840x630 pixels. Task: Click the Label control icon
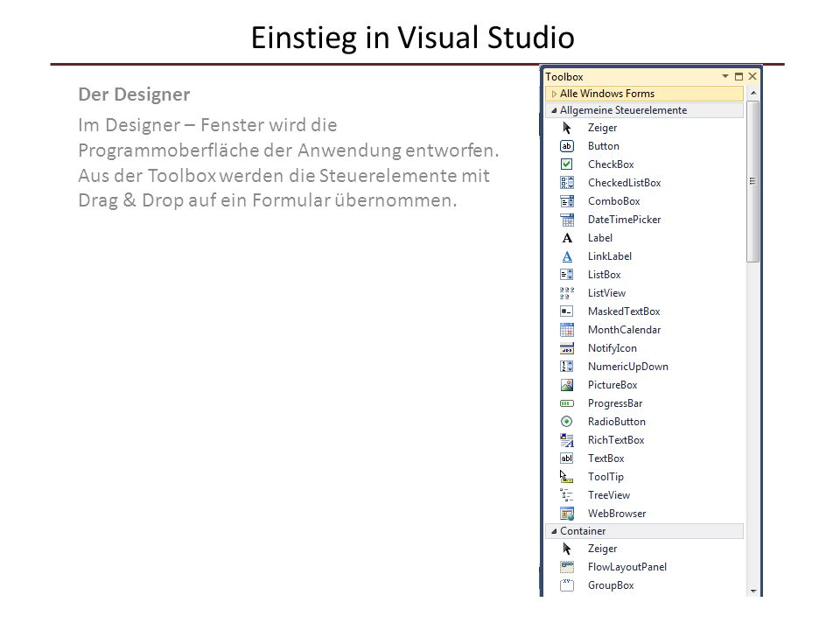(566, 238)
